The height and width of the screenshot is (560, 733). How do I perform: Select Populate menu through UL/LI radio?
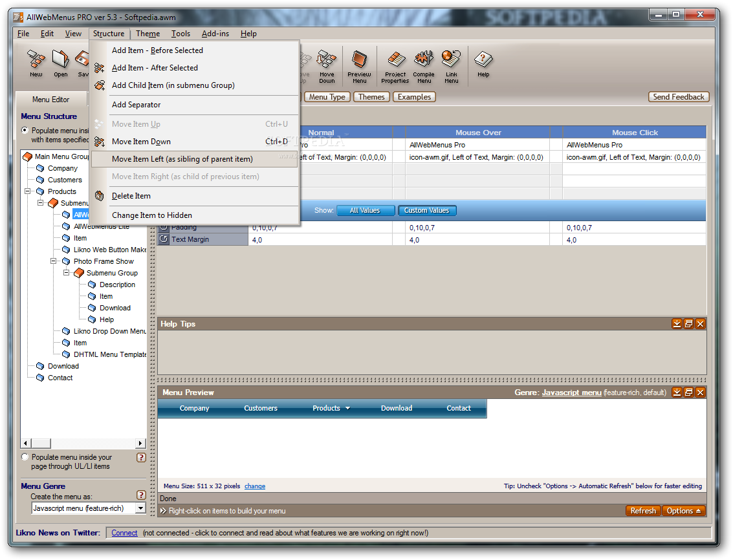[25, 457]
